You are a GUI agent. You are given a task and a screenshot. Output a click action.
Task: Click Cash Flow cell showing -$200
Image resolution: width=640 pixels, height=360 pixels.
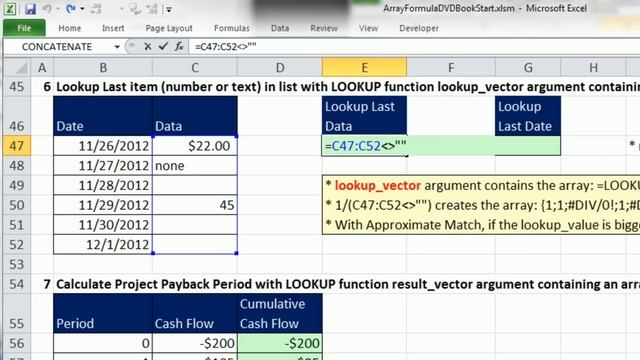195,343
